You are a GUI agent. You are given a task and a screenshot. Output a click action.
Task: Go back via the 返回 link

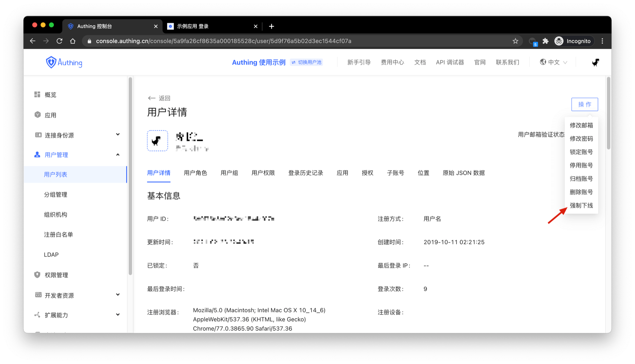coord(159,98)
